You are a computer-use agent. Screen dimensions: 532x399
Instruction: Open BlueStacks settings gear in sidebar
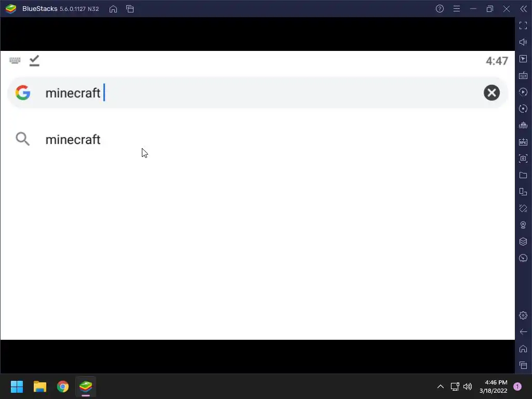523,315
